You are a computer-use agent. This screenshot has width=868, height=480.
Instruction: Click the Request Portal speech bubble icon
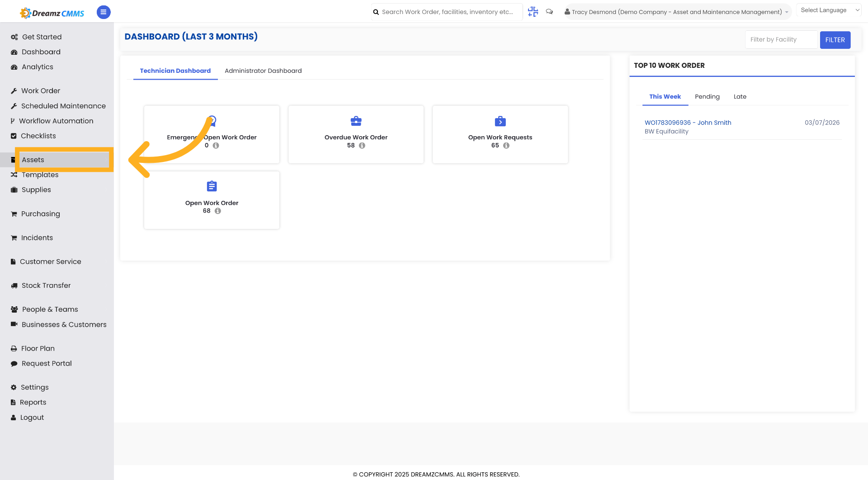click(x=14, y=364)
